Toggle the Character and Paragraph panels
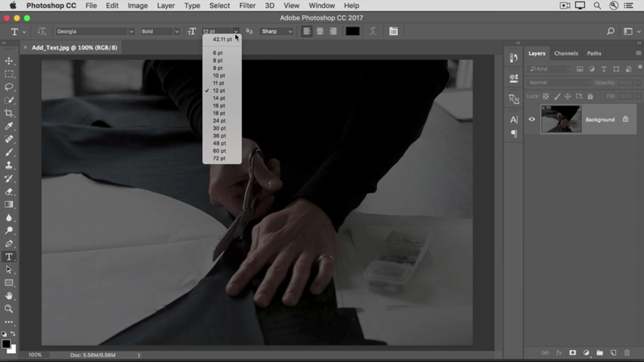 click(x=393, y=31)
